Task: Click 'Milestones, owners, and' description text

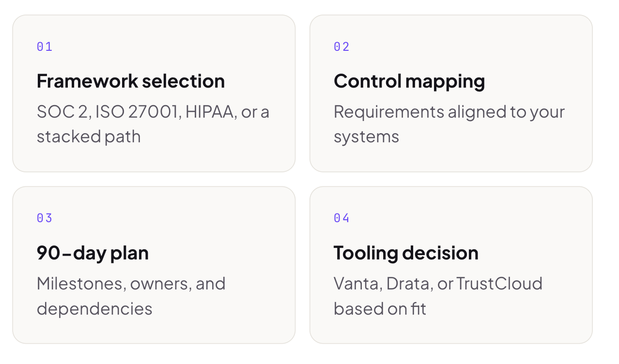Action: [131, 284]
